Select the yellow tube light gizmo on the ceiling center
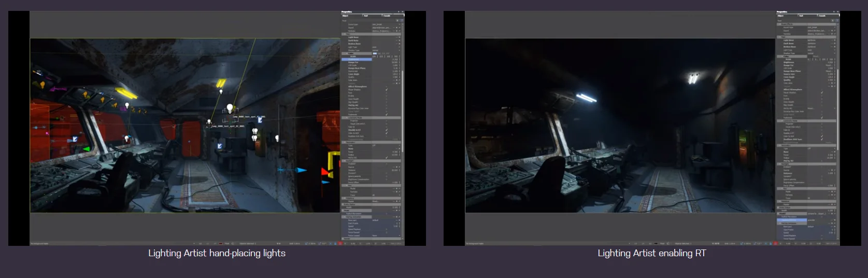 221,83
